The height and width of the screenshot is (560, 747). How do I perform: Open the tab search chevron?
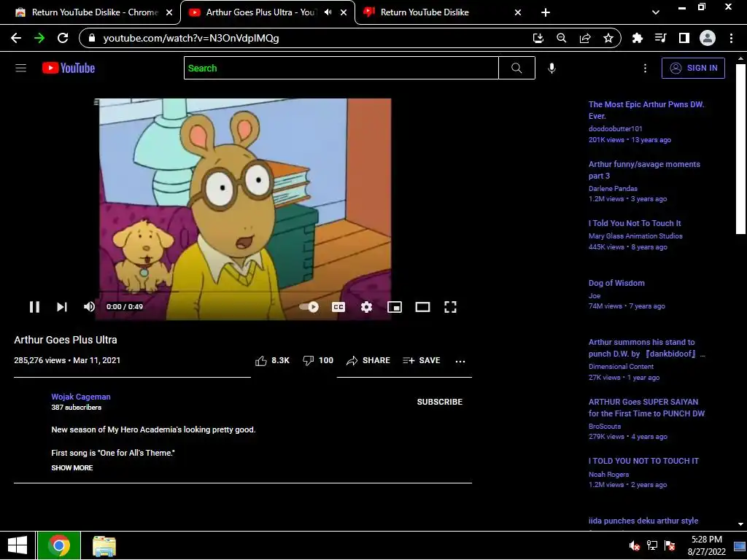click(656, 12)
